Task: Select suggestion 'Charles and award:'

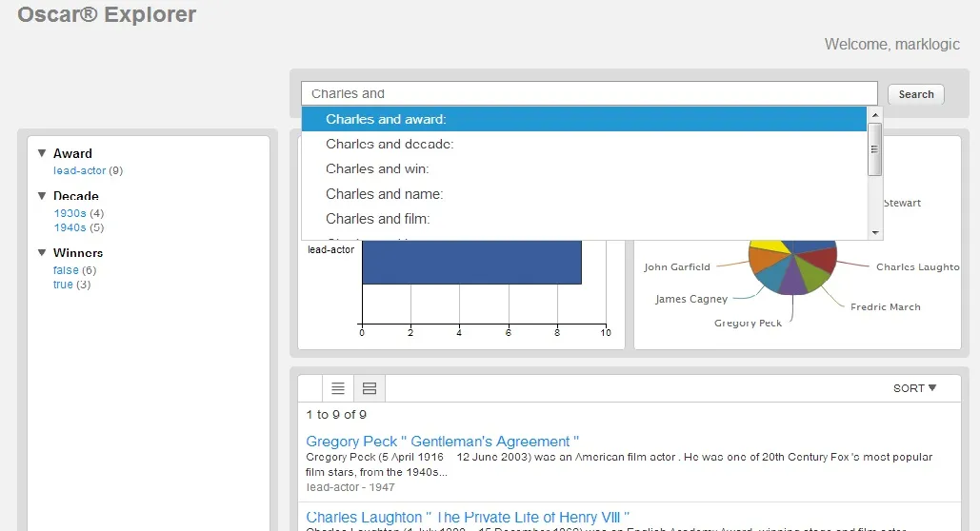Action: (x=584, y=119)
